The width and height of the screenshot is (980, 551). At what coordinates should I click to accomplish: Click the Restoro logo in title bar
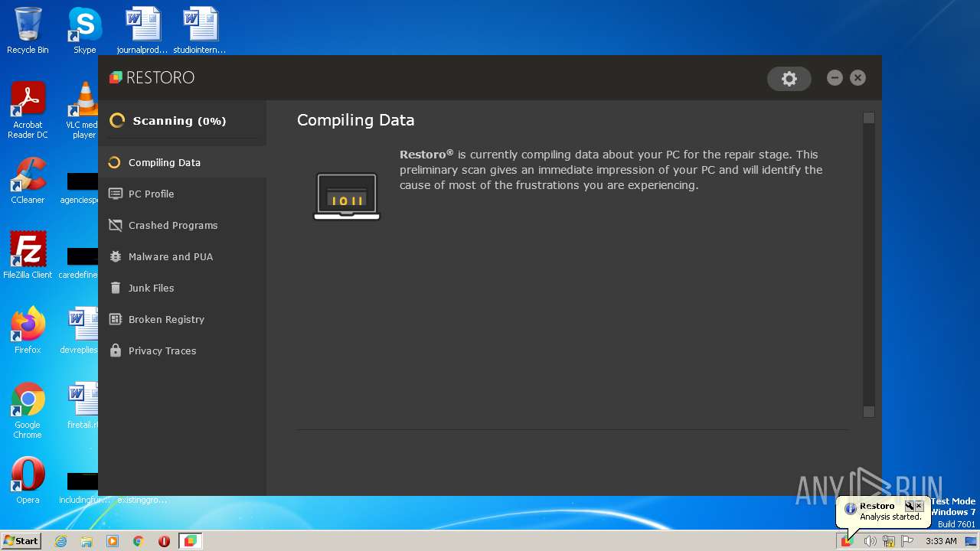tap(152, 77)
